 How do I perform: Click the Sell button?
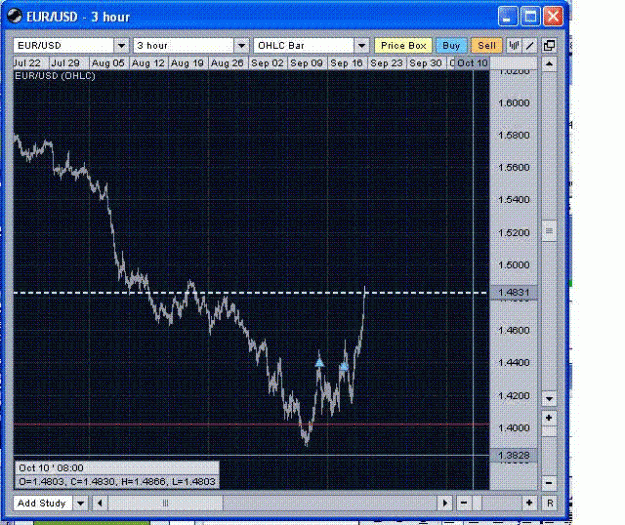487,45
